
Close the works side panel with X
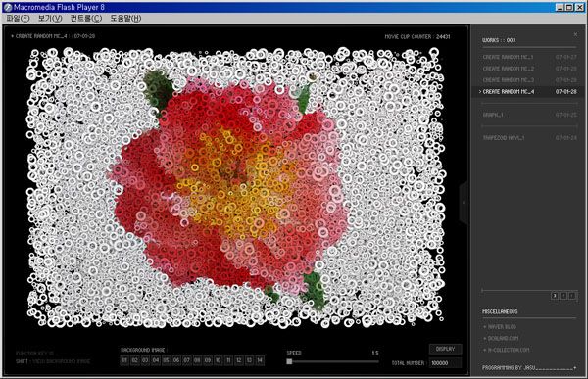(x=575, y=34)
